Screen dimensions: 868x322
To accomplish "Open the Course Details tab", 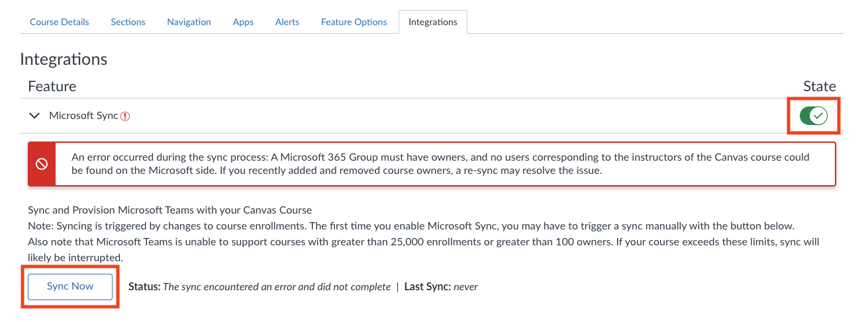I will click(60, 22).
